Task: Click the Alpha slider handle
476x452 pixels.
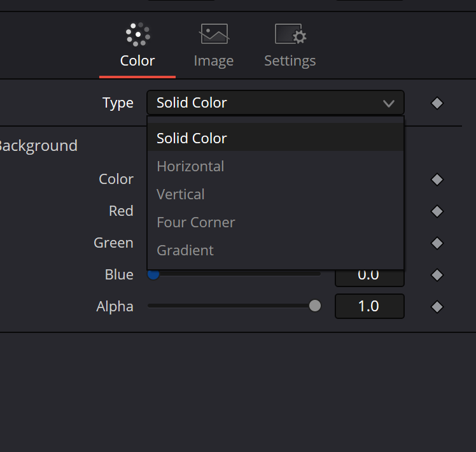Action: pyautogui.click(x=315, y=306)
